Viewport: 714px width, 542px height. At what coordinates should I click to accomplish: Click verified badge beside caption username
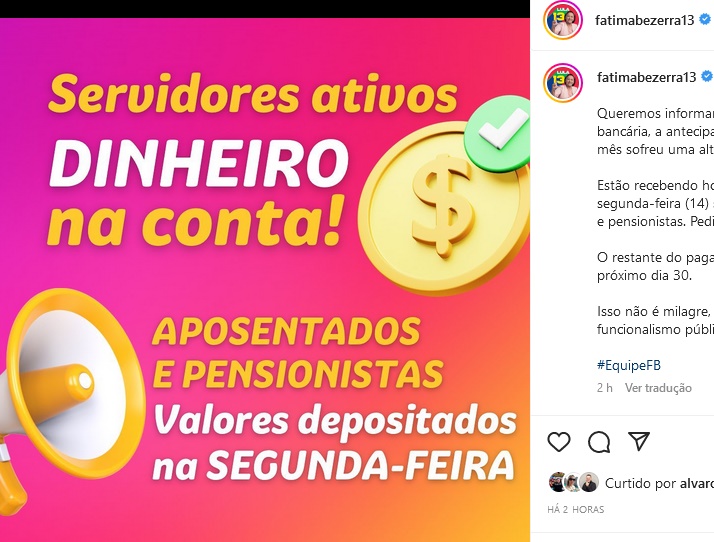pyautogui.click(x=707, y=77)
